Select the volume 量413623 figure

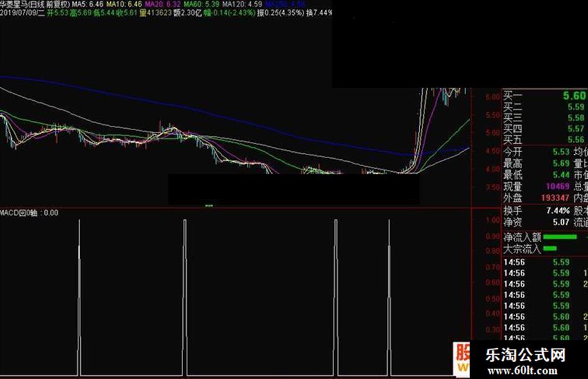pyautogui.click(x=156, y=13)
